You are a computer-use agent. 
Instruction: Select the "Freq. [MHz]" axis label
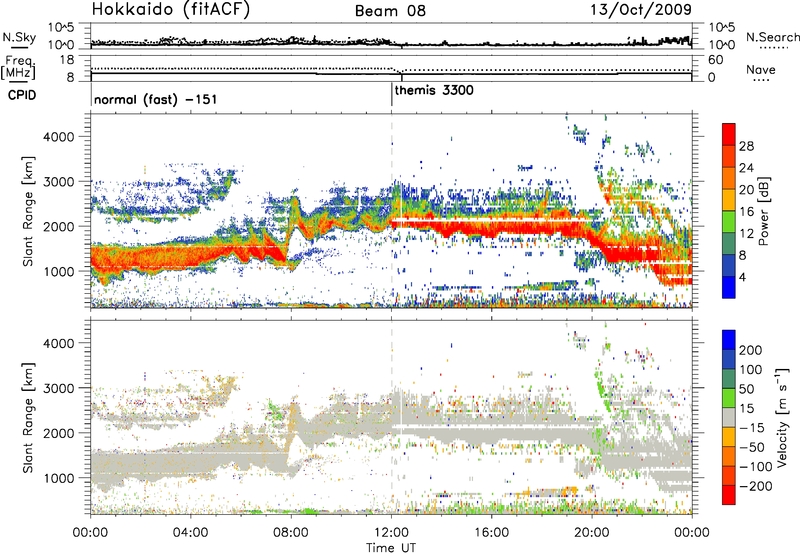18,68
